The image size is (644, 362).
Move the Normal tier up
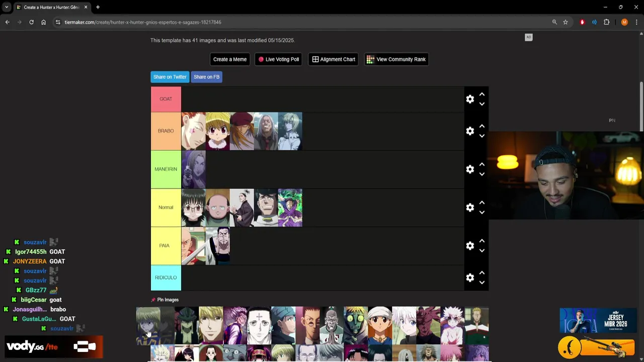click(x=482, y=203)
